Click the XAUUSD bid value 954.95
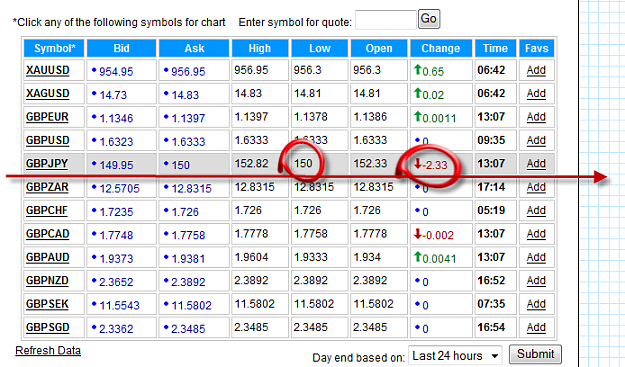625x367 pixels. 116,72
